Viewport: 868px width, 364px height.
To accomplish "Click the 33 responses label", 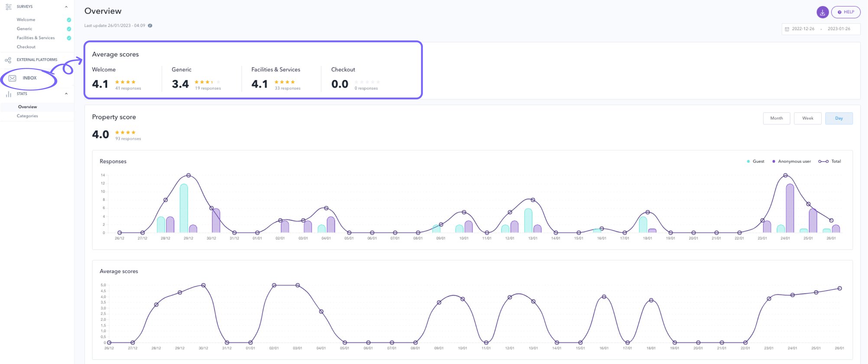I will (x=287, y=88).
